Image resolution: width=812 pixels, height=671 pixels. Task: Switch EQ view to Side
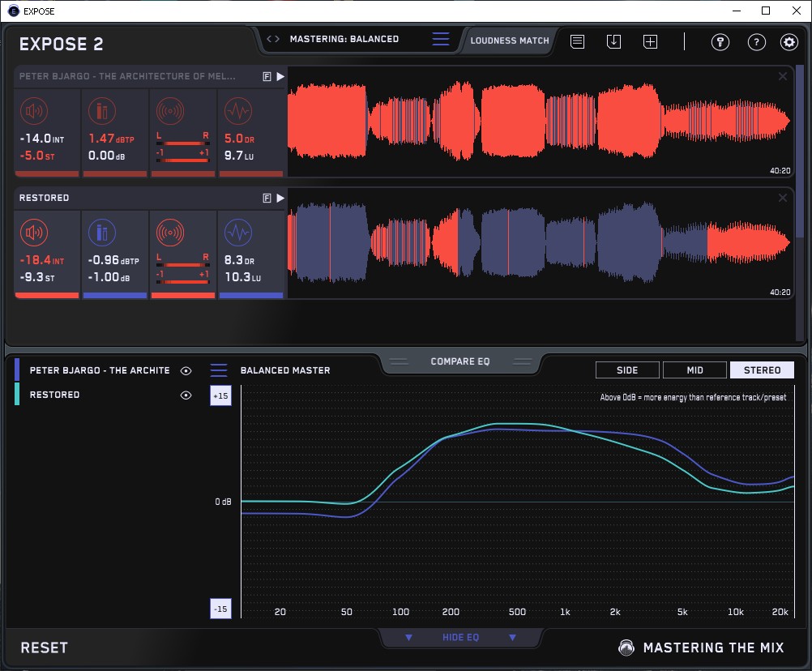tap(627, 370)
